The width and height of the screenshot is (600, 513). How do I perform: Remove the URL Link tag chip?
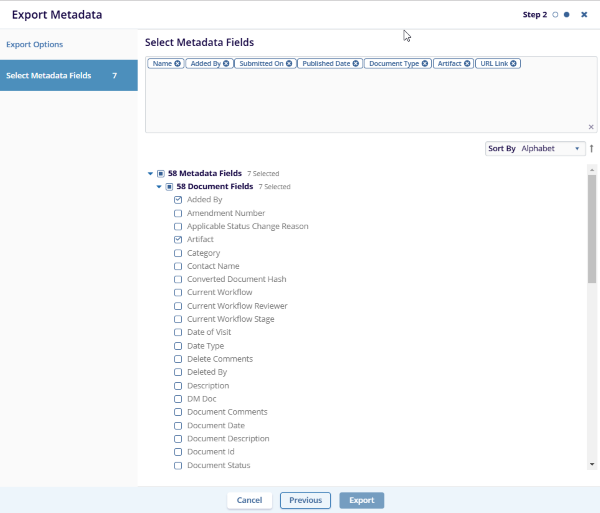(x=514, y=64)
